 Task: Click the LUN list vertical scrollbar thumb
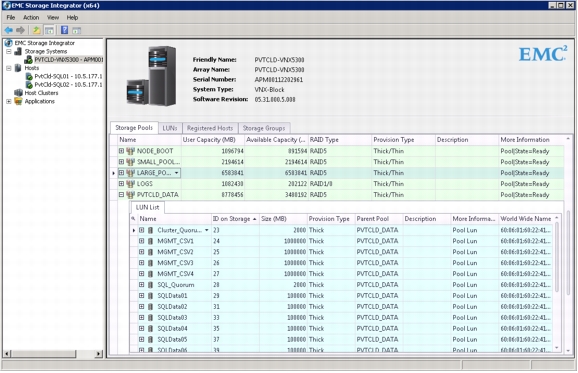557,257
